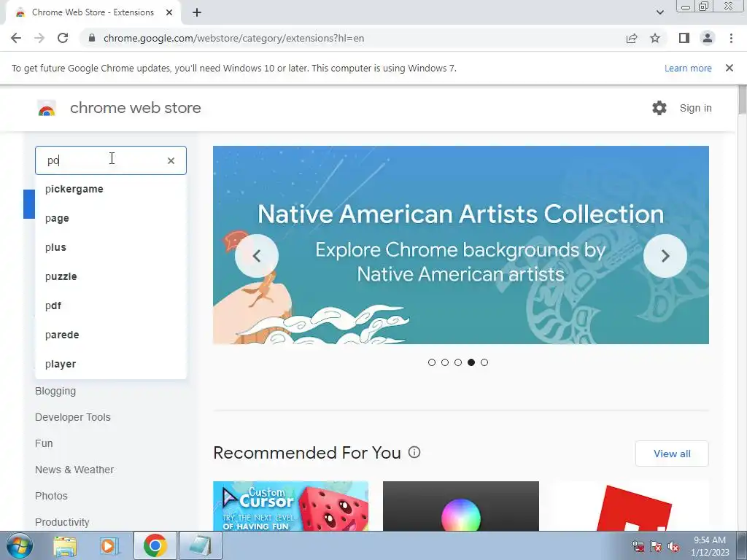
Task: Clear the search box text
Action: coord(171,161)
